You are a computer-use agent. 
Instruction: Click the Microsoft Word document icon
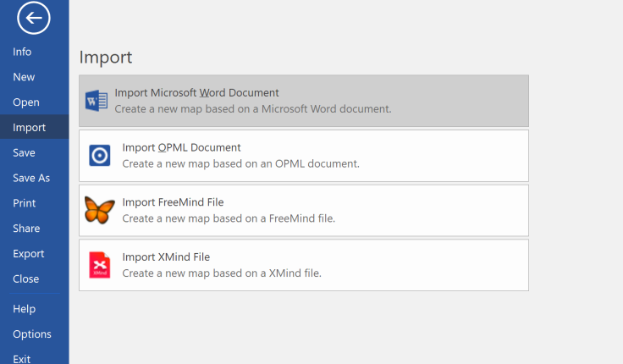[x=96, y=102]
